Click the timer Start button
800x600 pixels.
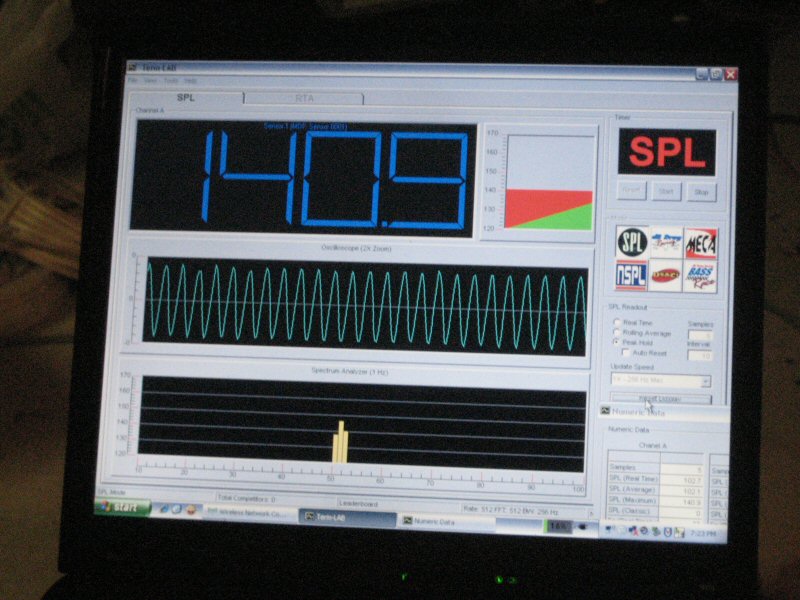[x=666, y=191]
